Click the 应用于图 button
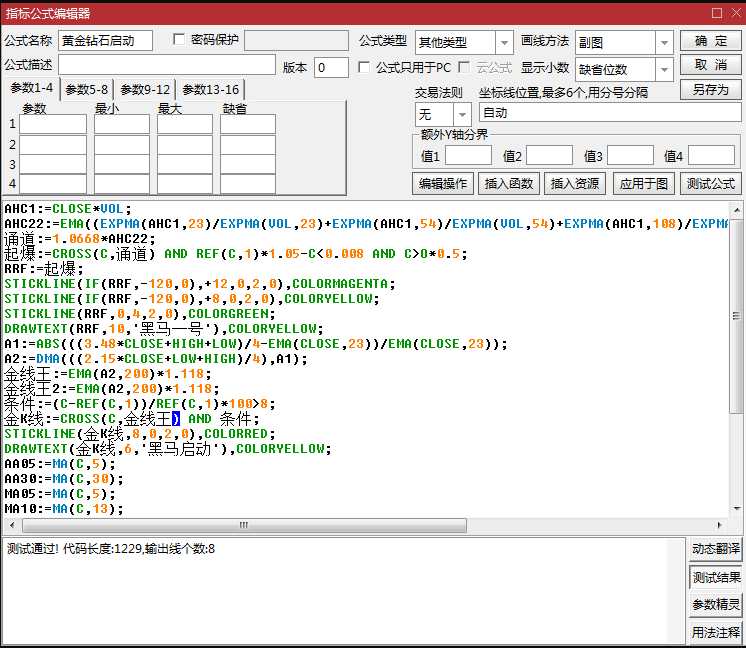 click(x=644, y=184)
